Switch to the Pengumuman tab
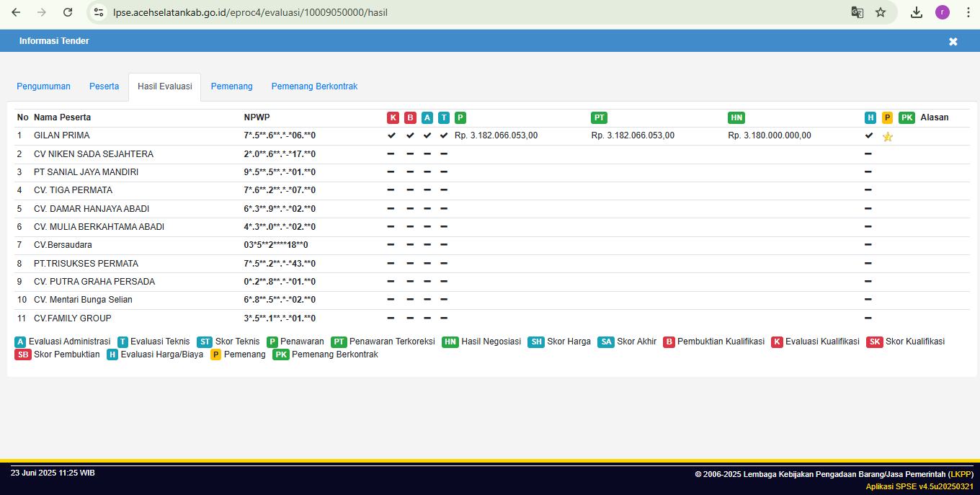Viewport: 980px width, 495px height. [43, 86]
